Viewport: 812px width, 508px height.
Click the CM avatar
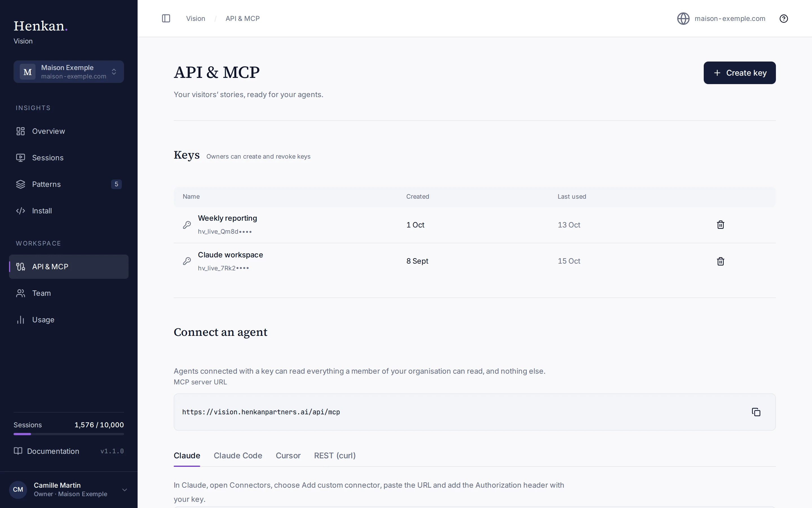point(18,490)
